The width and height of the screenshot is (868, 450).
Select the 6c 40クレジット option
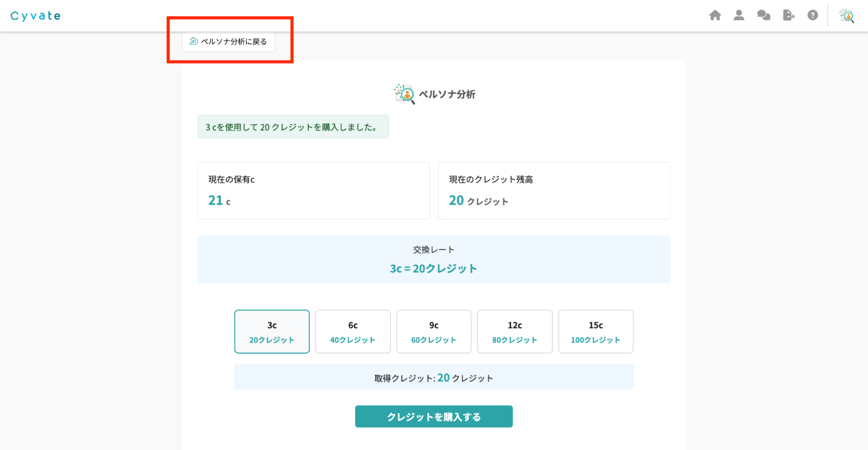[x=353, y=332]
